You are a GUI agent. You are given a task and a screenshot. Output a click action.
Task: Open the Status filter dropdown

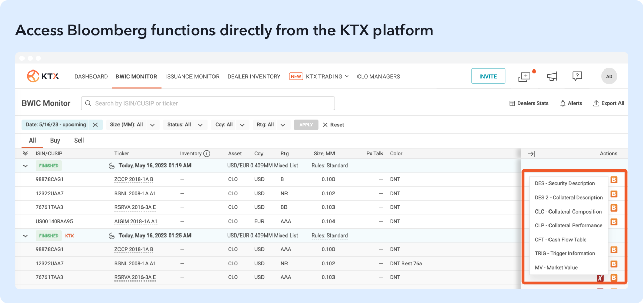tap(185, 125)
